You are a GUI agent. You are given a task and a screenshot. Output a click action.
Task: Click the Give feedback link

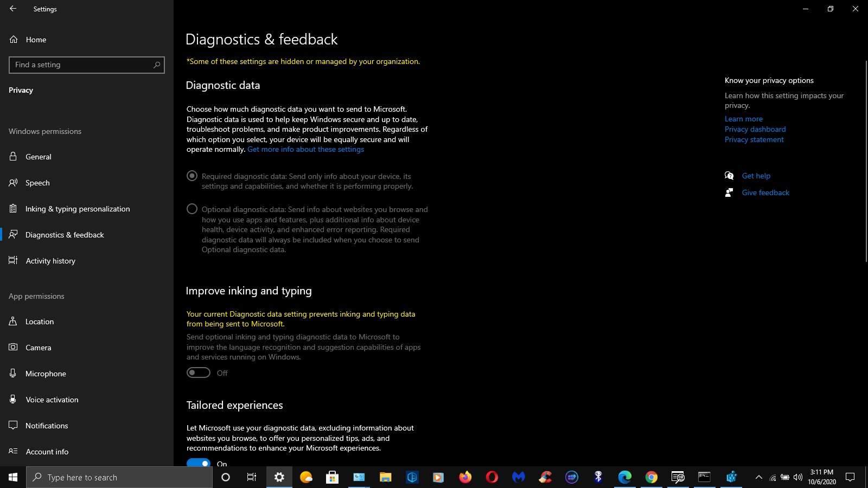(765, 192)
